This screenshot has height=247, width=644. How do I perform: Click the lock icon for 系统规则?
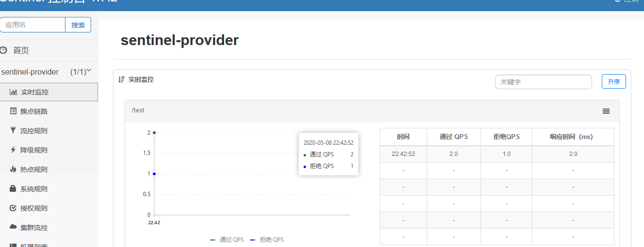[13, 189]
